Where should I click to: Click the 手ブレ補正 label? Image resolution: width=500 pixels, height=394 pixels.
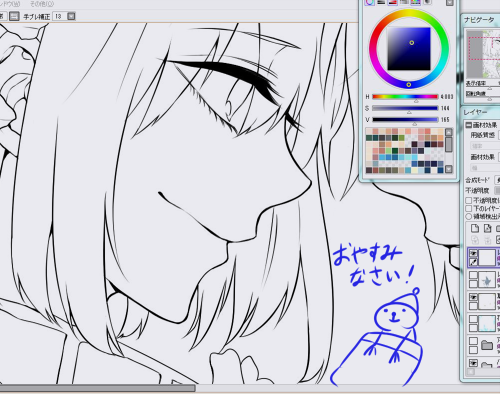pos(37,16)
